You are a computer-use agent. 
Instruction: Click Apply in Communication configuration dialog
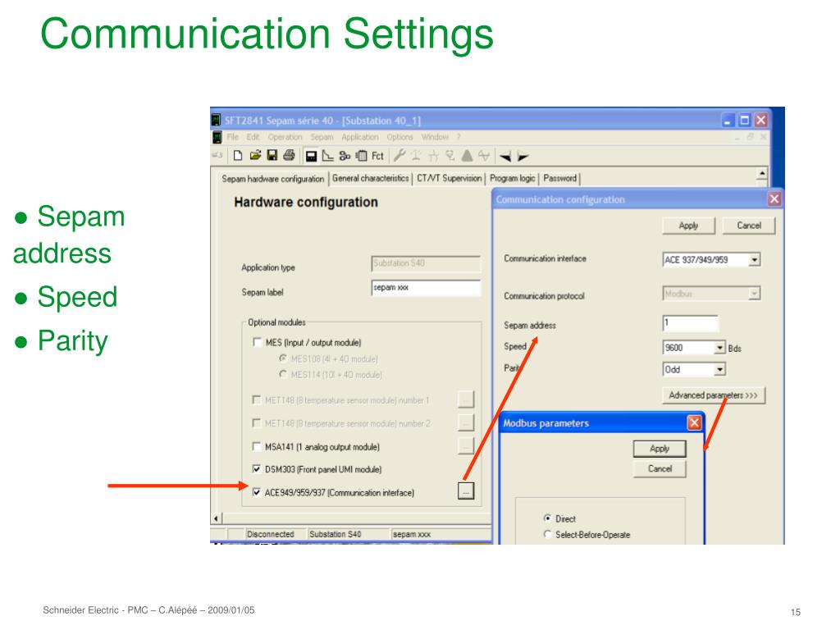tap(688, 226)
